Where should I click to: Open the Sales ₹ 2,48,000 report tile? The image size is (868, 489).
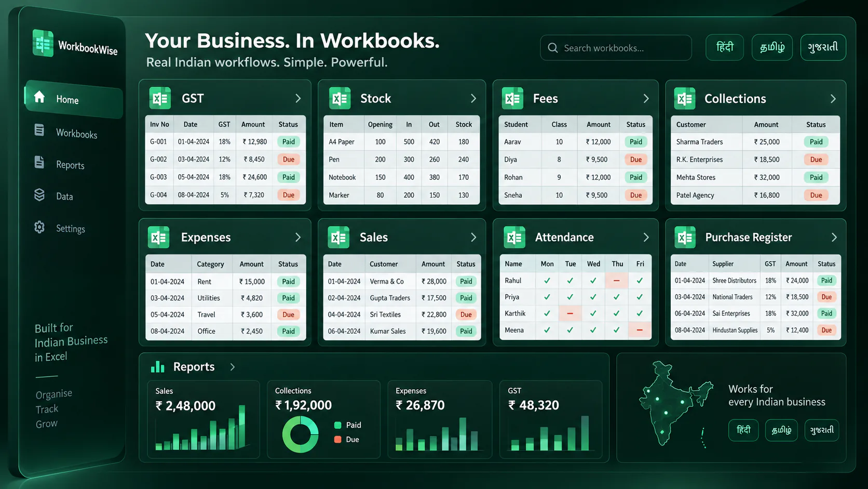point(204,419)
